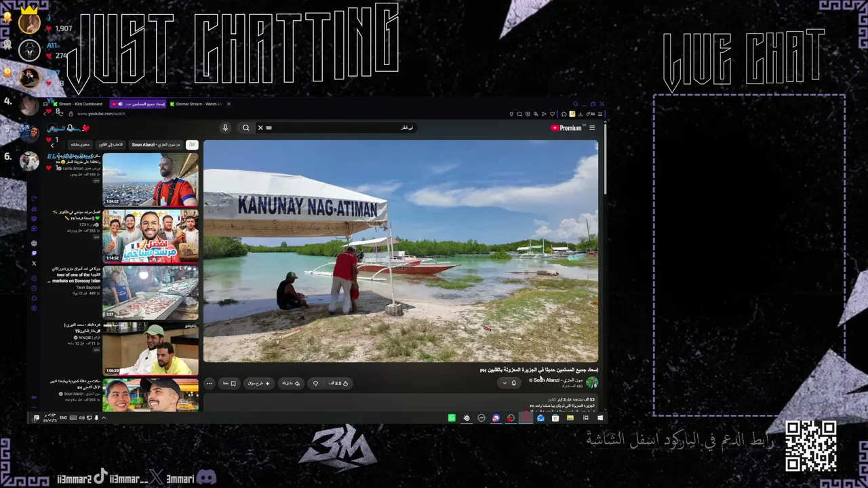Open the 1:04:02 suggested video thumbnail

click(151, 180)
